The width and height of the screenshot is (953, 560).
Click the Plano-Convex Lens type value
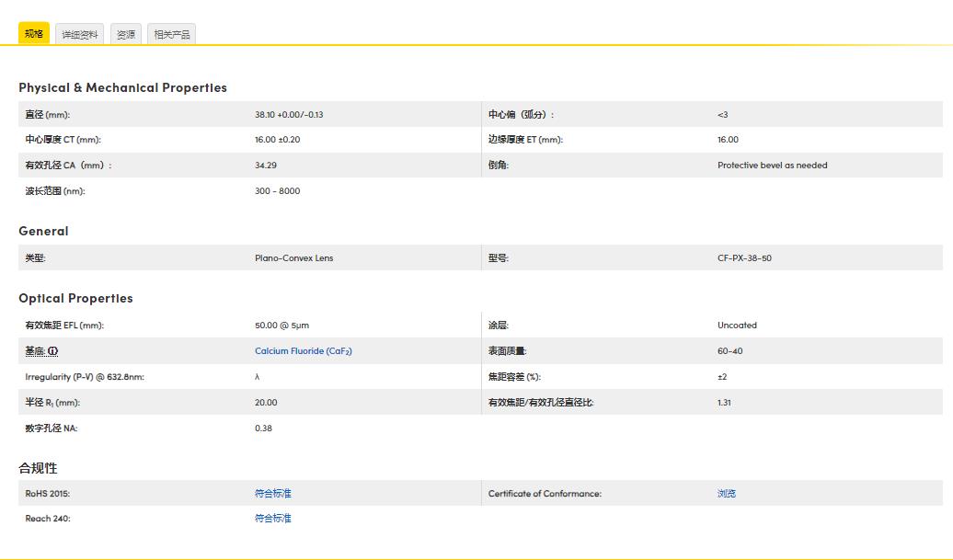click(x=293, y=258)
